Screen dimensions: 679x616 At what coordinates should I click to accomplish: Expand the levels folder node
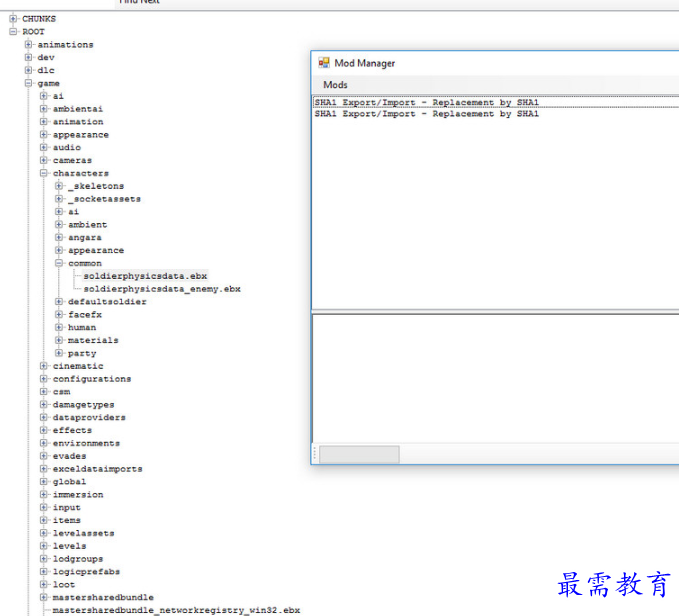click(43, 546)
